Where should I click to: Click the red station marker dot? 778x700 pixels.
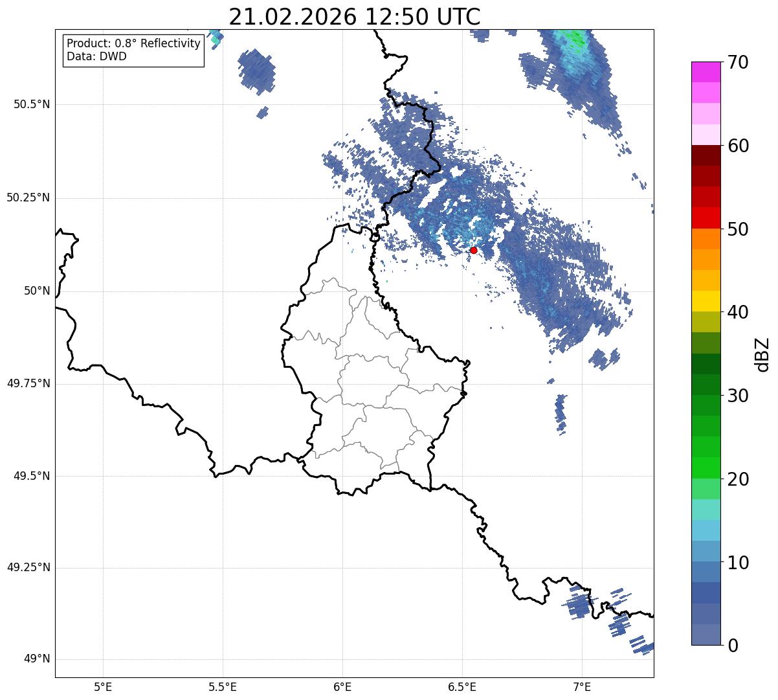point(474,250)
